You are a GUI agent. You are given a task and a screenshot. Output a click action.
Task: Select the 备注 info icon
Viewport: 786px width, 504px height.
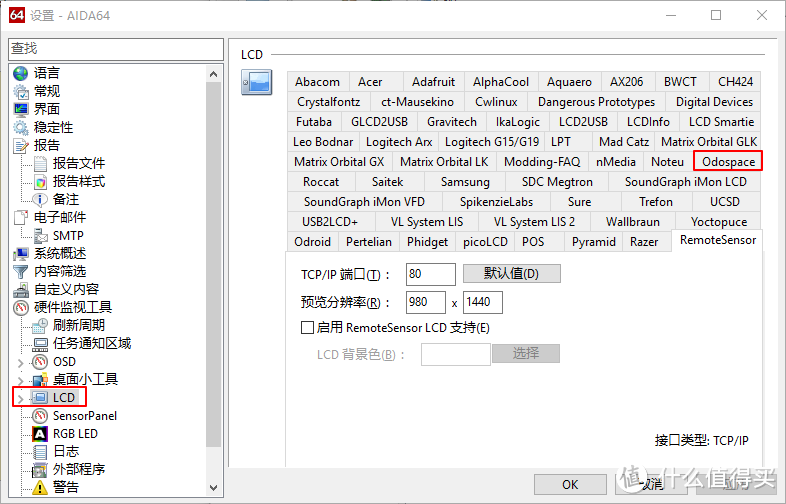(40, 200)
